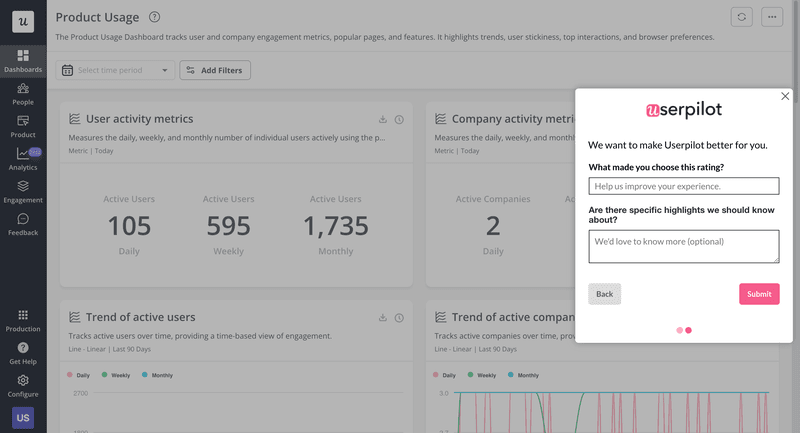Click the rating reason text field
The image size is (800, 433).
tap(683, 186)
